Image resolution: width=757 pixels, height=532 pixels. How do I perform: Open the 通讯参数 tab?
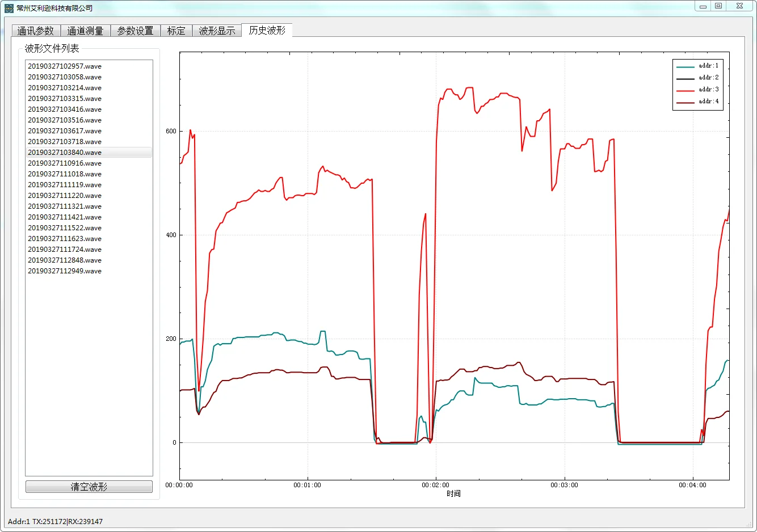pos(36,31)
